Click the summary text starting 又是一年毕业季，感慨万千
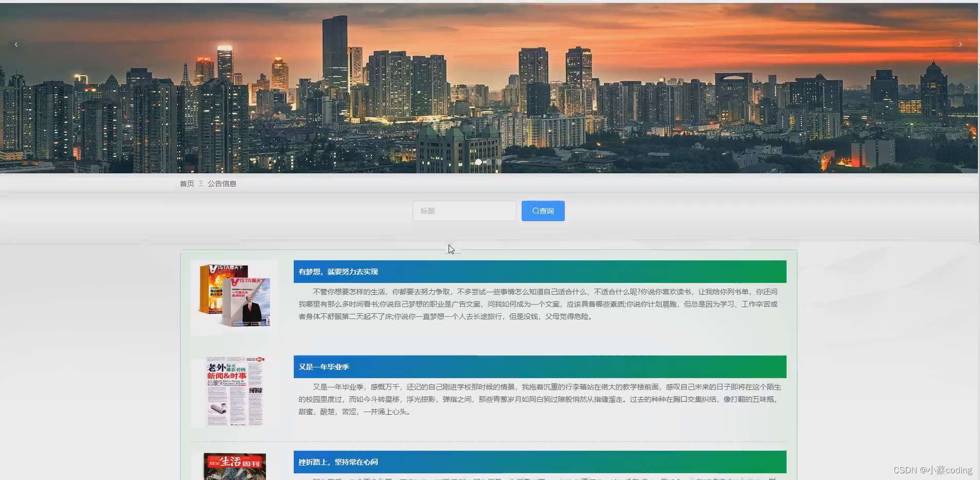Screen dimensions: 980x480 (540, 399)
